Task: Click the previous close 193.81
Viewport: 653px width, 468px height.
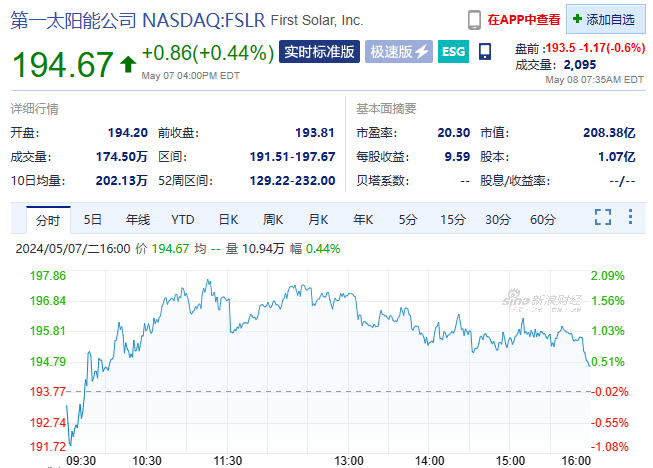Action: (315, 133)
